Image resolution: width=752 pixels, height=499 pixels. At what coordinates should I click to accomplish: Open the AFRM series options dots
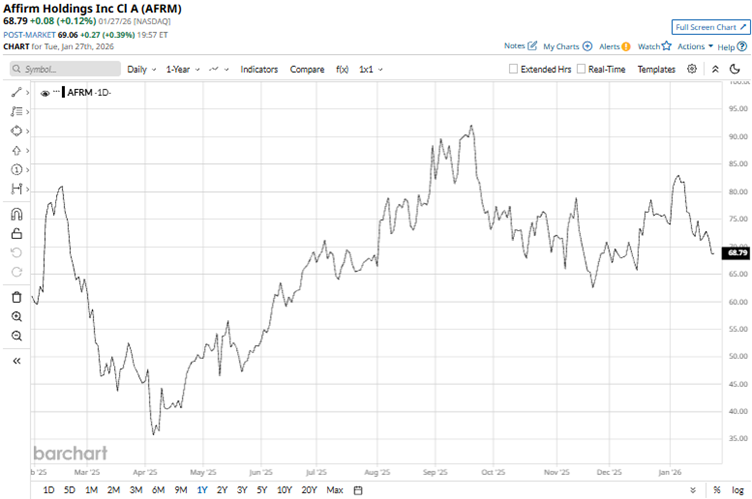[x=56, y=91]
